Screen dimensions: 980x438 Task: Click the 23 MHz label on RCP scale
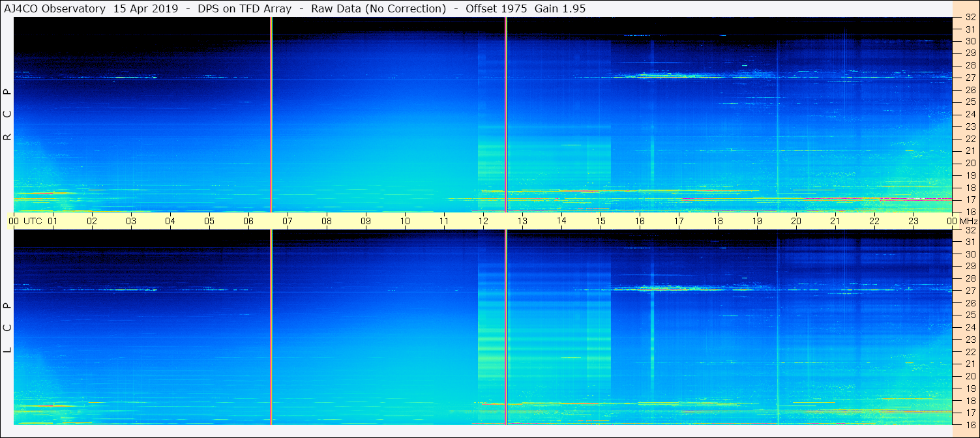coord(970,126)
